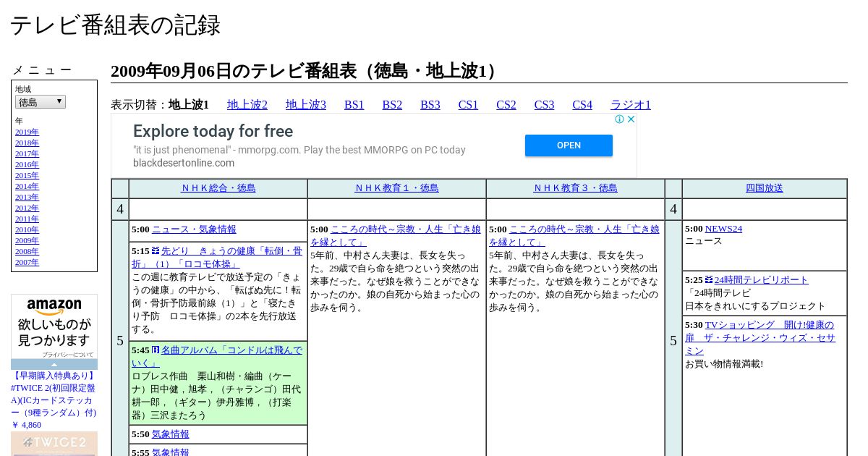Image resolution: width=868 pixels, height=456 pixels.
Task: Open the 2009年 archive link
Action: coord(27,241)
